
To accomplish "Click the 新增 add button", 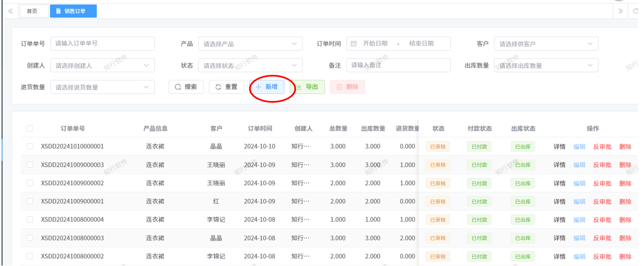I will tap(267, 87).
